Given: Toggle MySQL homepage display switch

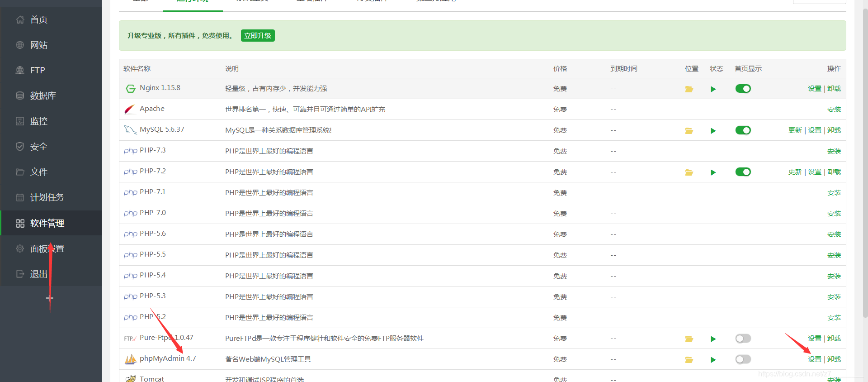Looking at the screenshot, I should coord(743,130).
